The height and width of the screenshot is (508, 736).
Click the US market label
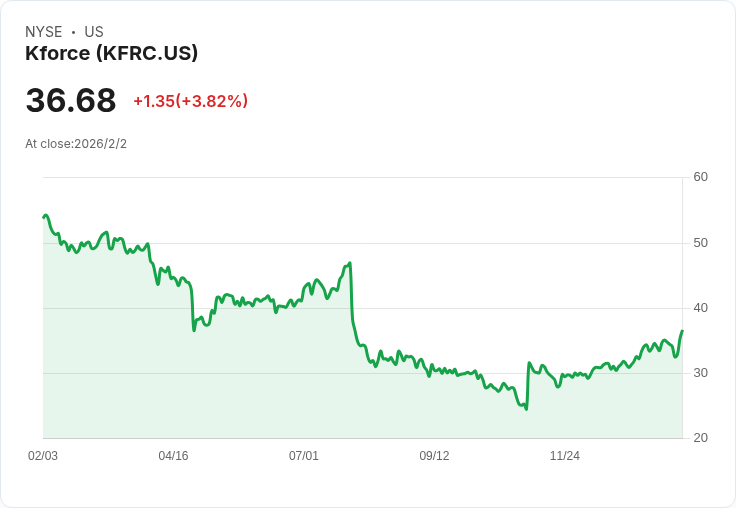94,32
